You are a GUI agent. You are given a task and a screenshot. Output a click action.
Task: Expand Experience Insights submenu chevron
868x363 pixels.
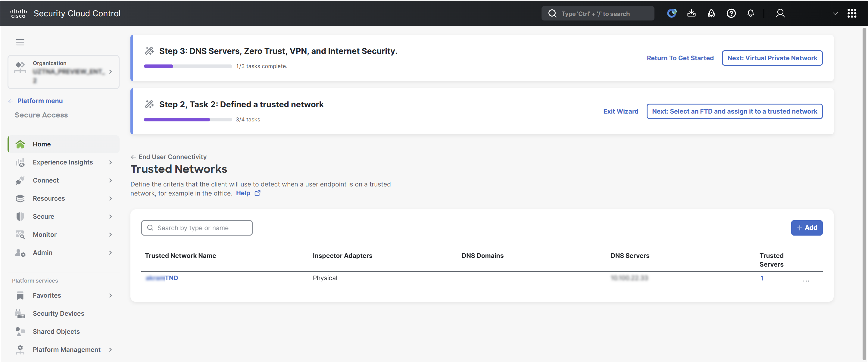point(110,162)
